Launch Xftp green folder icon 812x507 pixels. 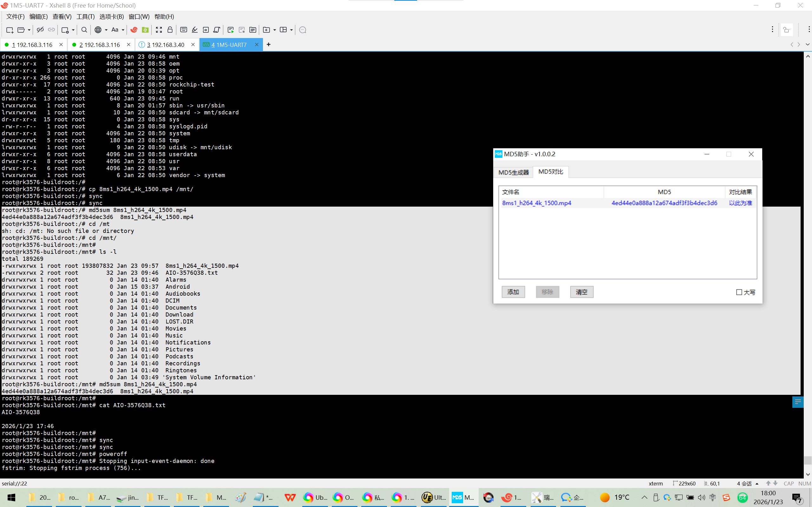tap(145, 30)
